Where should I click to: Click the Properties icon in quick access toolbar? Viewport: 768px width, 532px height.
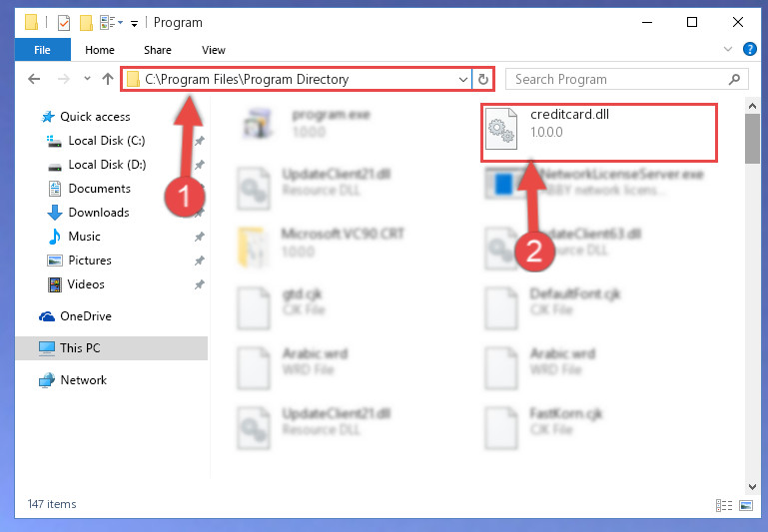coord(64,23)
